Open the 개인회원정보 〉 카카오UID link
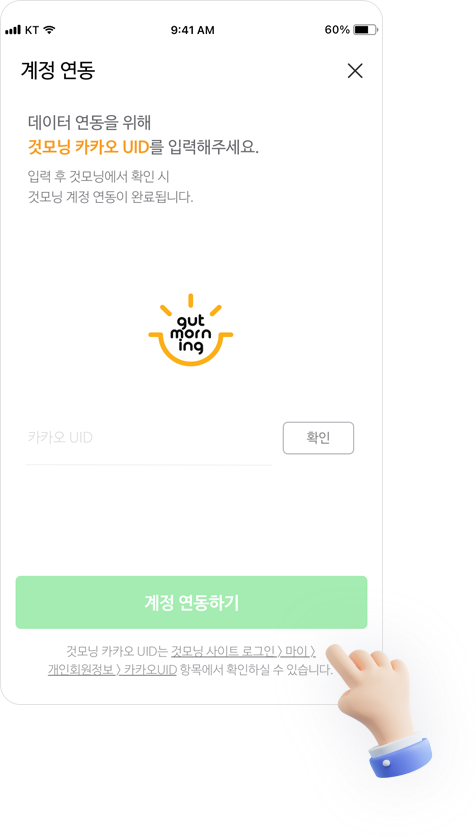 pos(112,669)
